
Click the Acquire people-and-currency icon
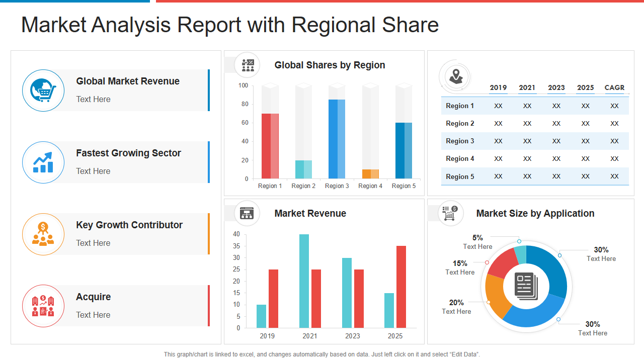[43, 306]
